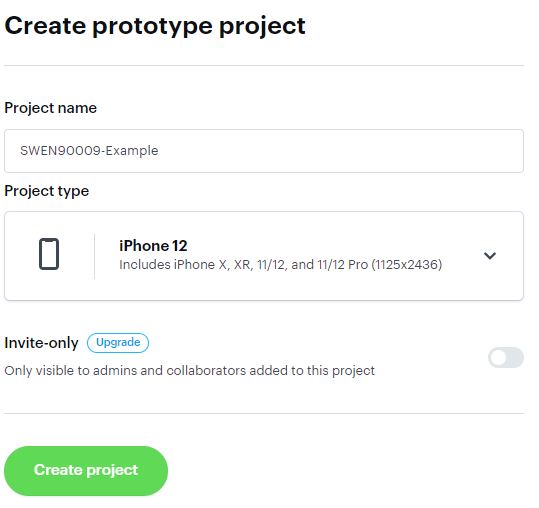
Task: Open the Project type selector box
Action: coord(264,256)
